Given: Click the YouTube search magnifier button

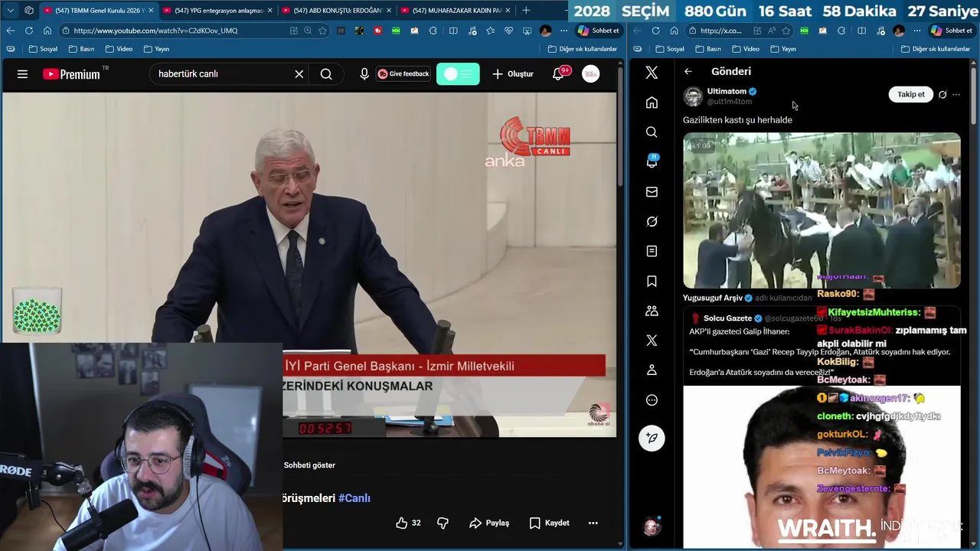Looking at the screenshot, I should (326, 74).
